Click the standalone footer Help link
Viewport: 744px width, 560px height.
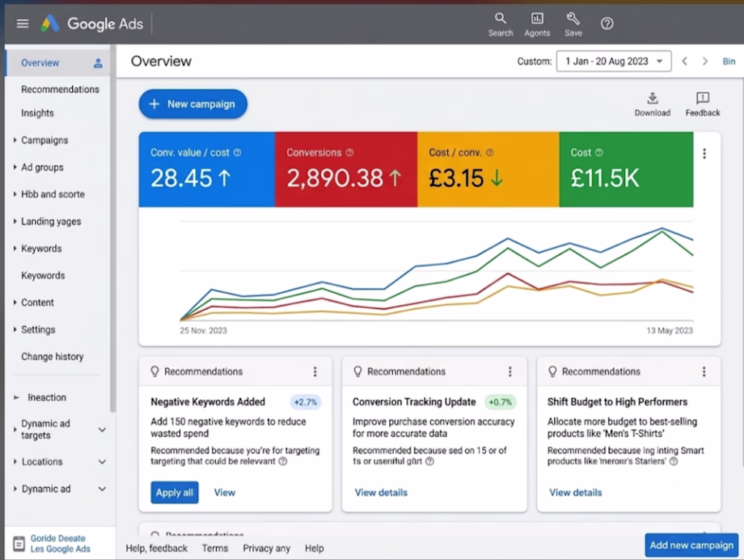314,549
